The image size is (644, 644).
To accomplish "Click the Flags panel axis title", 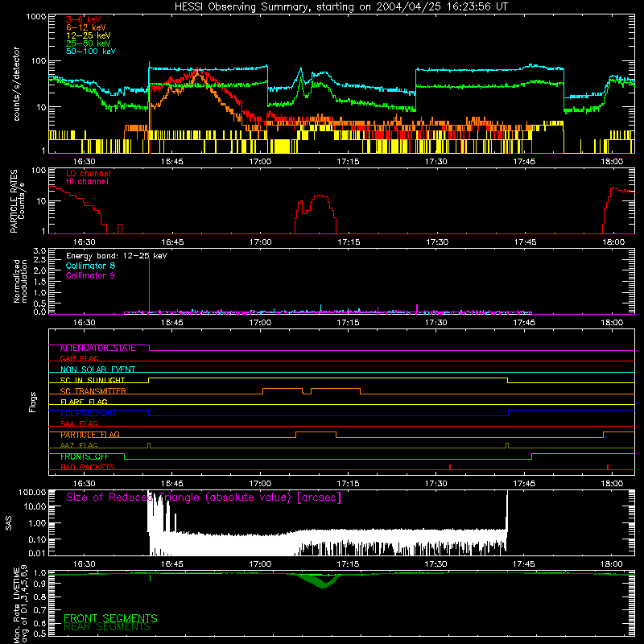I will point(33,402).
